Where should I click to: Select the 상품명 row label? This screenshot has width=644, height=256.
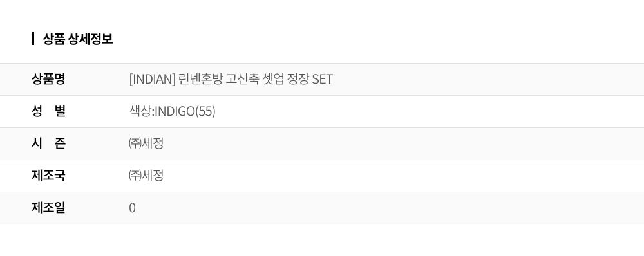(48, 78)
